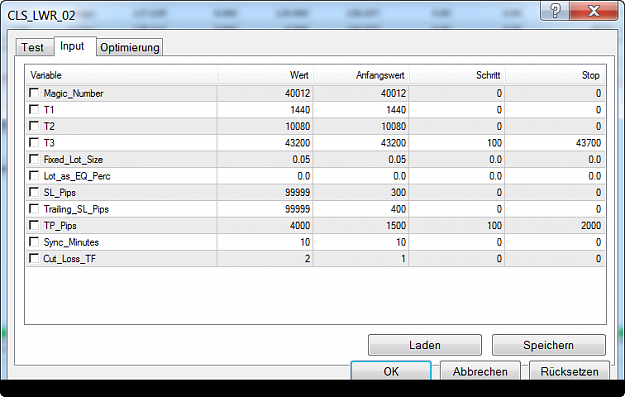Enable the Cut_Loss_TF checkbox

pos(34,259)
